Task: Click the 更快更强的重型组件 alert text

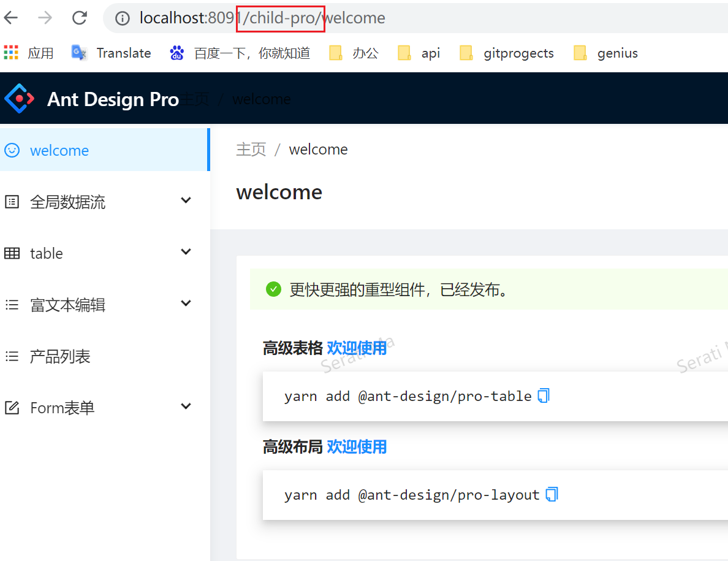Action: (x=399, y=290)
